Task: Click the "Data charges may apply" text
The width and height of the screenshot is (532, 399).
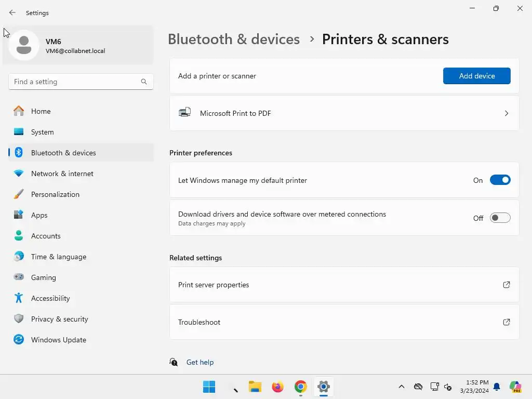Action: click(212, 223)
